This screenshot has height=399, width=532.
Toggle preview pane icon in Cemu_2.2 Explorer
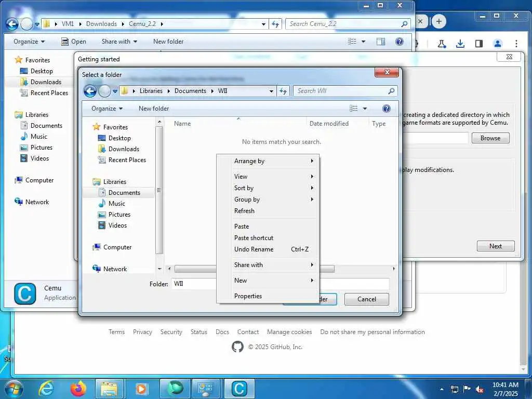coord(381,42)
